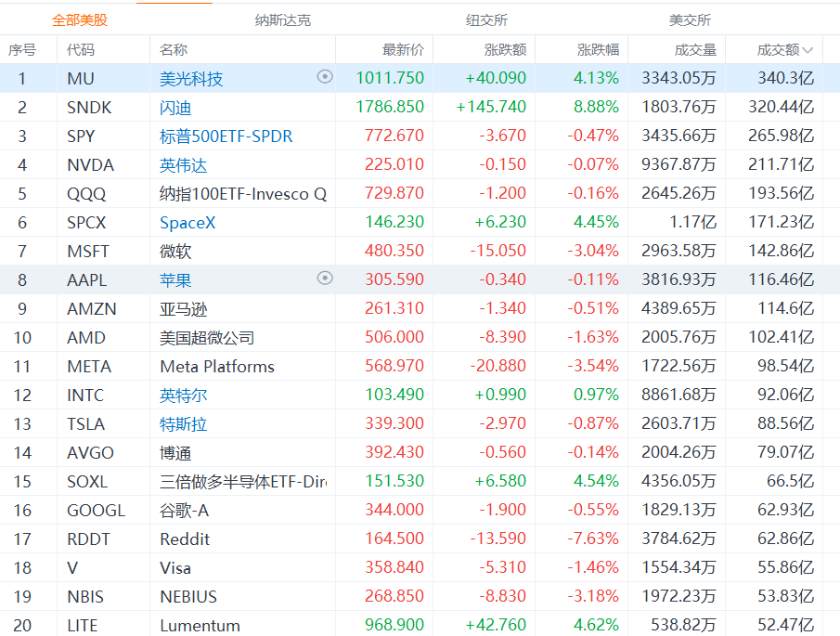This screenshot has width=840, height=636.
Task: Click the 9367.87万 volume for NVDA
Action: pyautogui.click(x=678, y=164)
